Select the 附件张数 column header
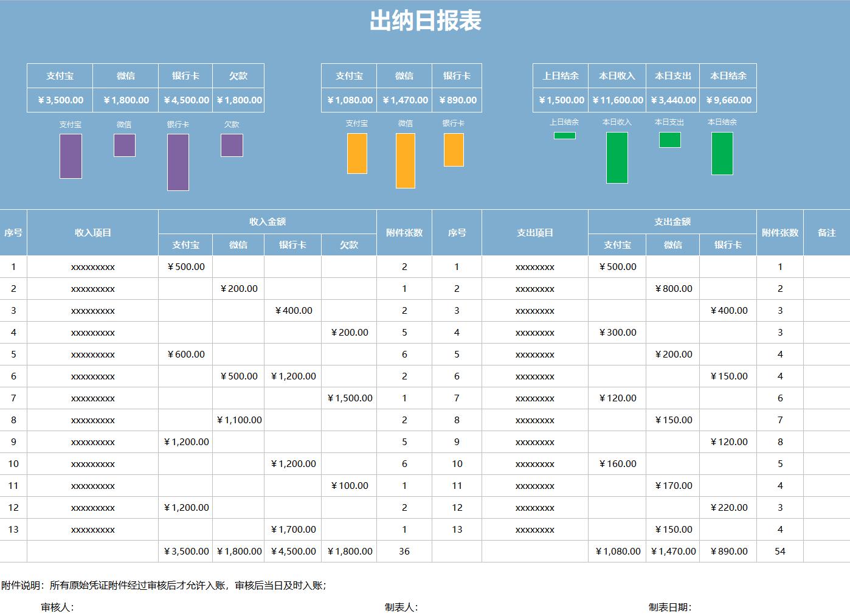850x616 pixels. 404,232
